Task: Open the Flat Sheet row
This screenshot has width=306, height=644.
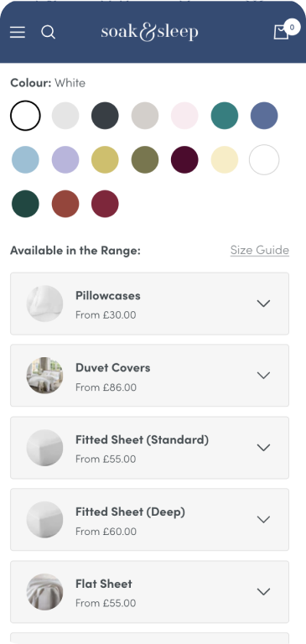Action: [x=149, y=592]
